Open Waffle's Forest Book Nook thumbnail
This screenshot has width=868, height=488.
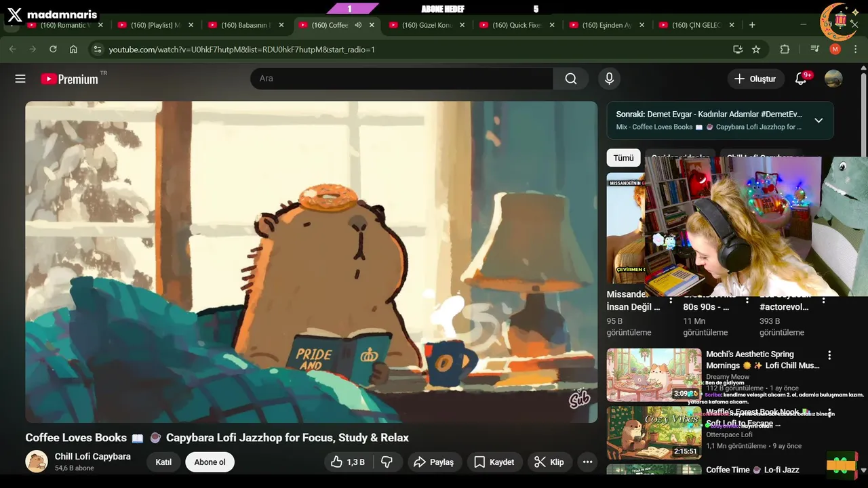(x=654, y=432)
